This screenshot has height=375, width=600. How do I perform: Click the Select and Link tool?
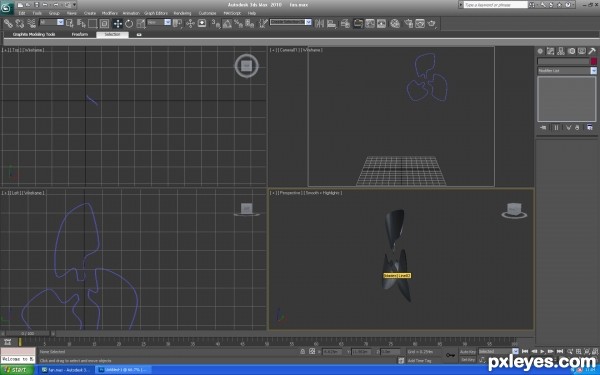8,24
